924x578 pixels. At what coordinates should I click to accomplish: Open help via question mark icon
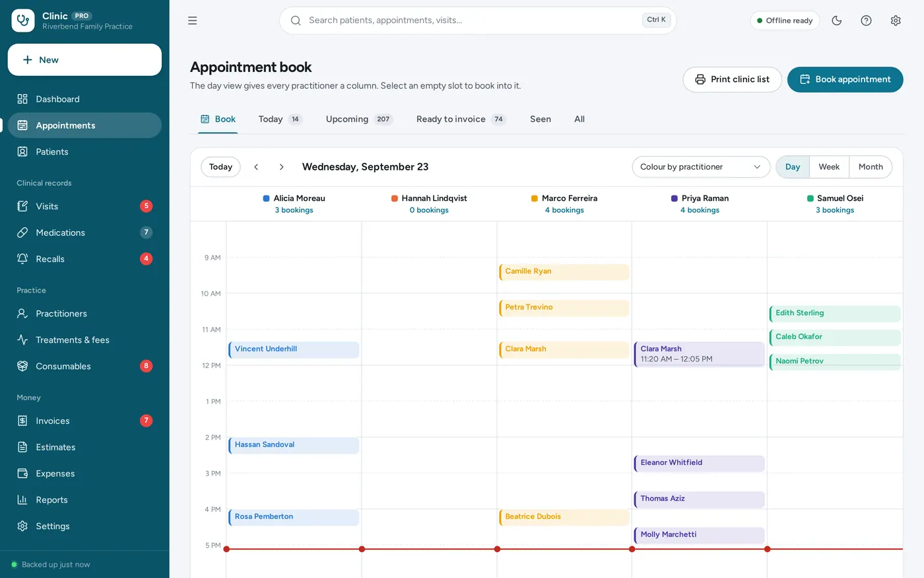pyautogui.click(x=867, y=20)
